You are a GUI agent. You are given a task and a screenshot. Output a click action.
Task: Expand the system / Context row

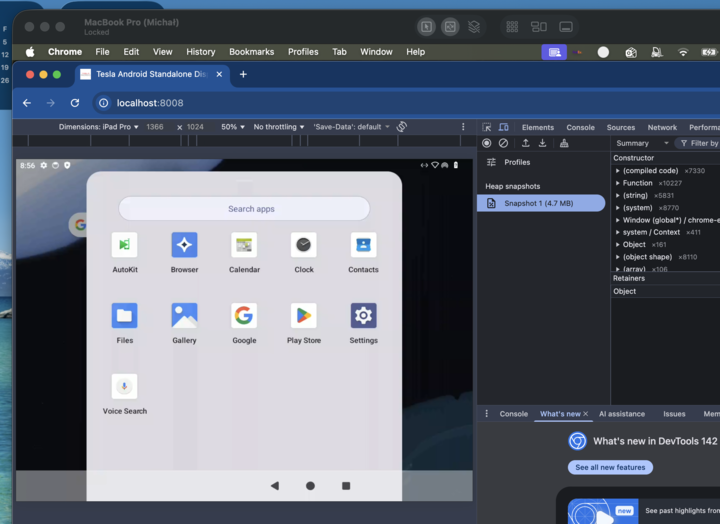point(618,232)
